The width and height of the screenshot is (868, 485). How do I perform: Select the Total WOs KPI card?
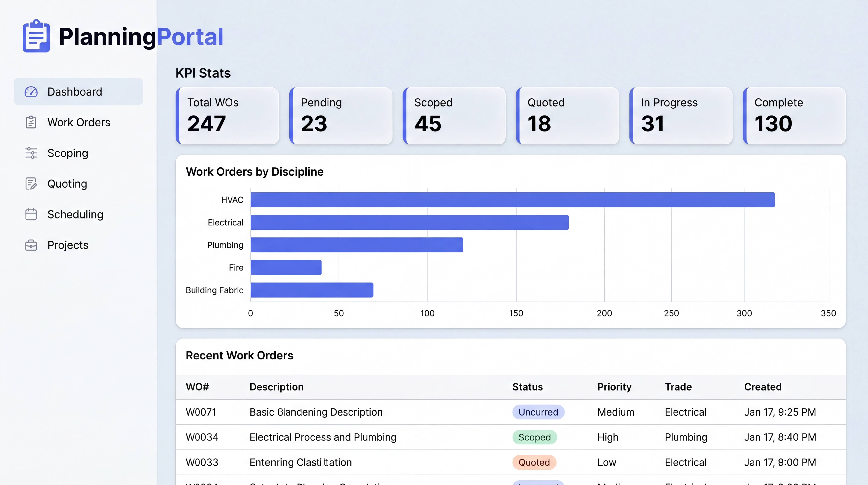[x=227, y=116]
